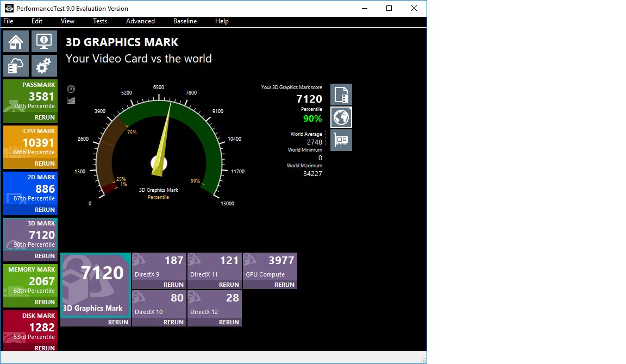626x364 pixels.
Task: Rerun the 3D Graphics Mark suite
Action: point(118,322)
